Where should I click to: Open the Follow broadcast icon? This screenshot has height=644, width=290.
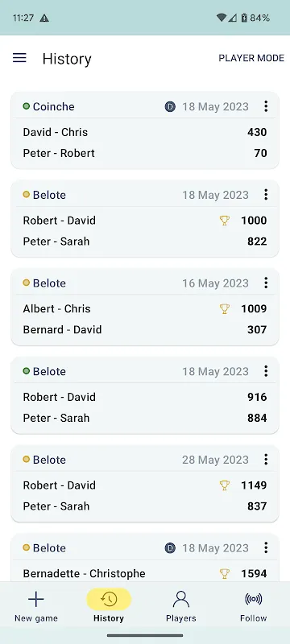click(254, 600)
